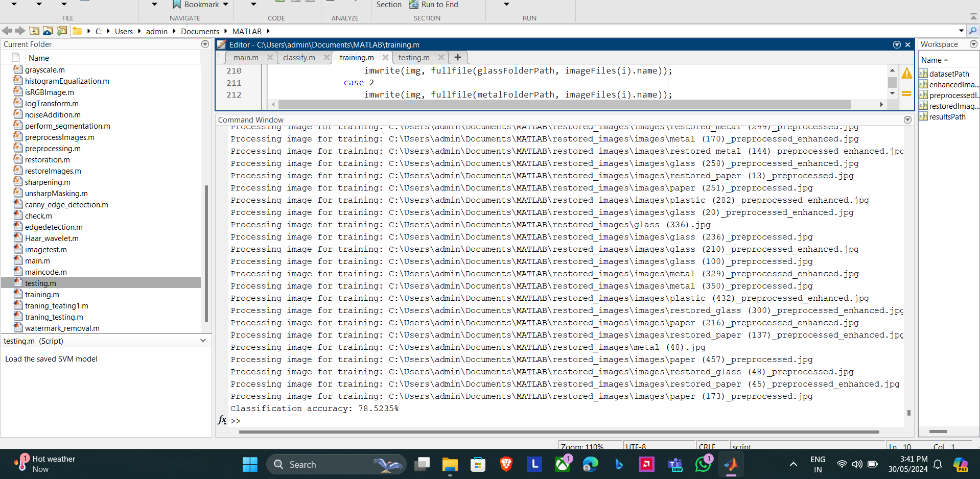980x479 pixels.
Task: Select watermark_removal.m in Current Folder
Action: point(62,328)
